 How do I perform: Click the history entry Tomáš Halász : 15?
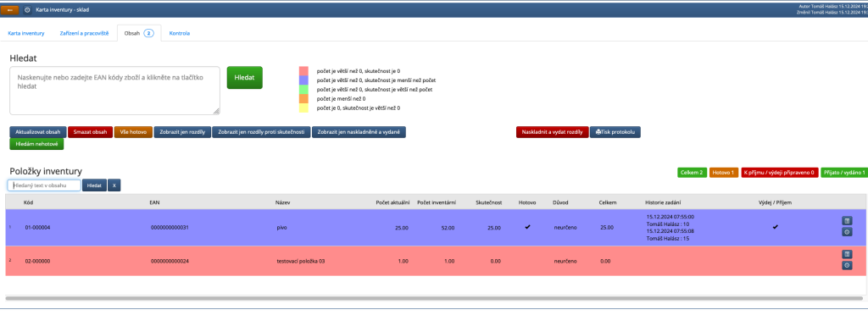pos(668,239)
